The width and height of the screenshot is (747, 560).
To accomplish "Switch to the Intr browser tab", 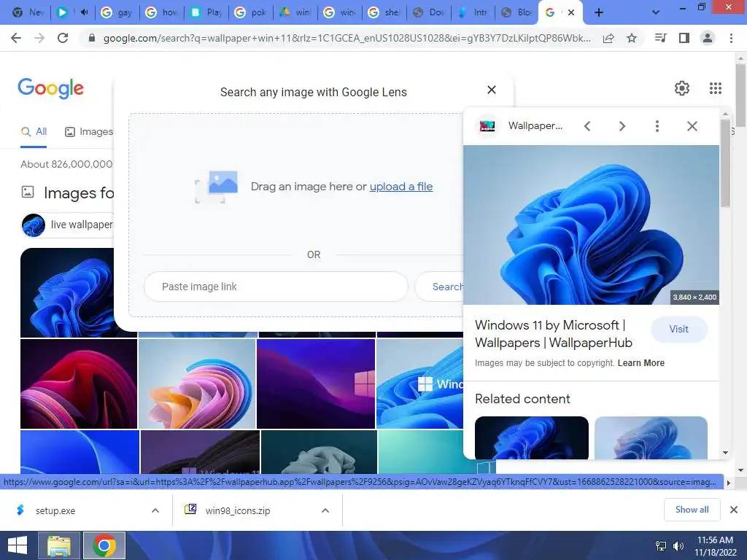I will pos(473,13).
